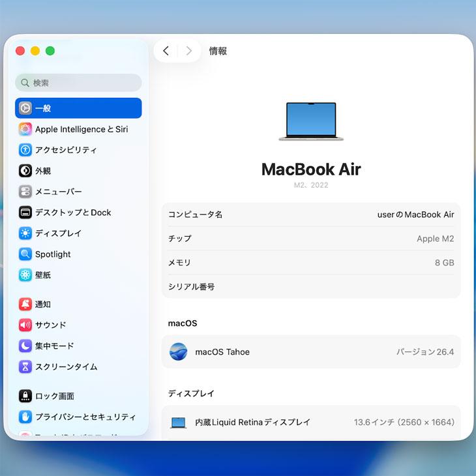Click the '13.6インチ (2560 × 1664)' text

(404, 423)
